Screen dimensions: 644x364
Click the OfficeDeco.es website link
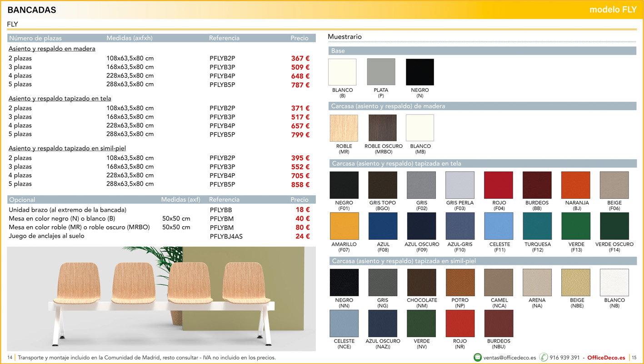tap(606, 358)
